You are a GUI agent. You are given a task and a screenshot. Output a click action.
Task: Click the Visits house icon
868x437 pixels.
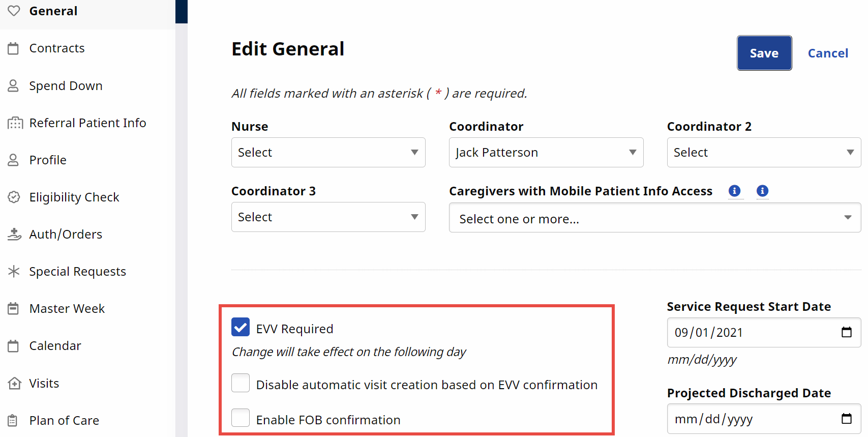pos(14,383)
